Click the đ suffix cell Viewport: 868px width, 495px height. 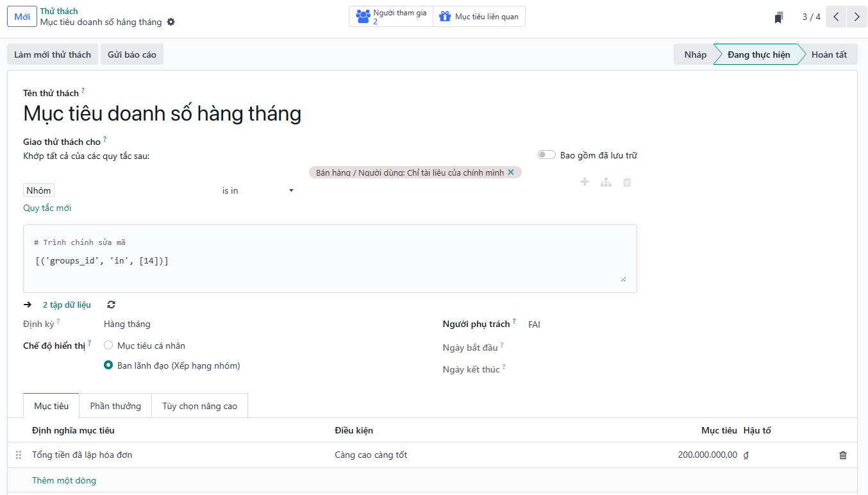pyautogui.click(x=746, y=455)
